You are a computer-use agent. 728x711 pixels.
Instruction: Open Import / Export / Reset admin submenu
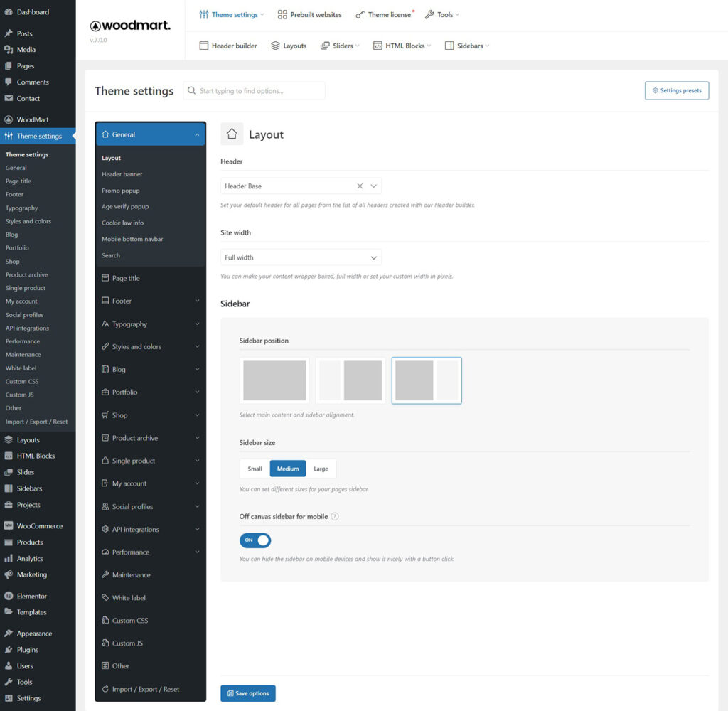[37, 422]
